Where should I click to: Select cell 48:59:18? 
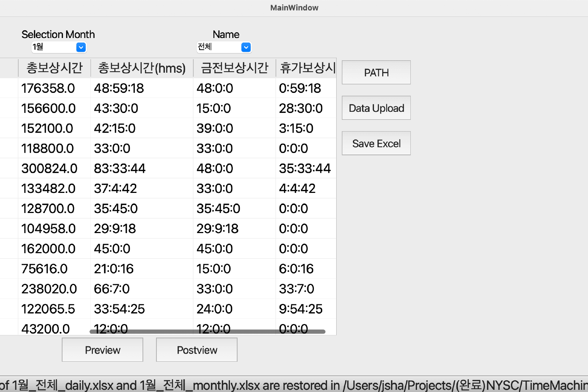(x=142, y=88)
